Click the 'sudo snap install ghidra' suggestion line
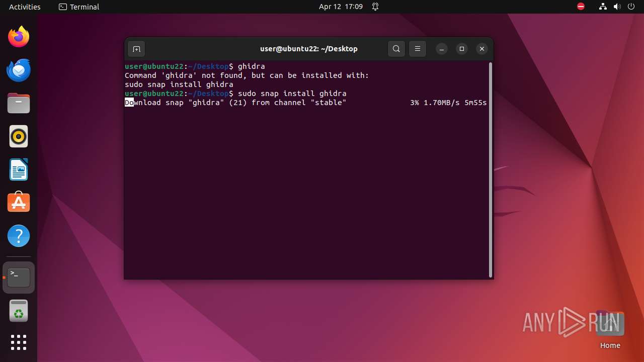 [x=179, y=84]
